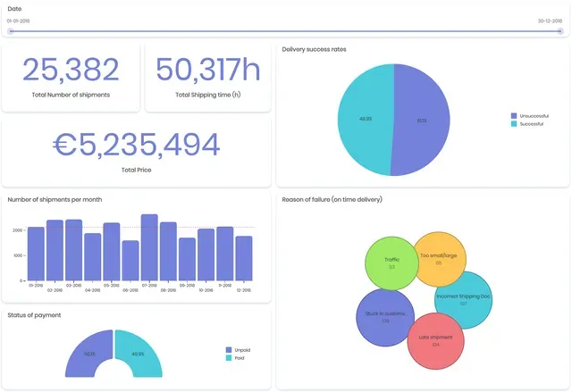Toggle the Successful legend entry
572x392 pixels.
[527, 124]
